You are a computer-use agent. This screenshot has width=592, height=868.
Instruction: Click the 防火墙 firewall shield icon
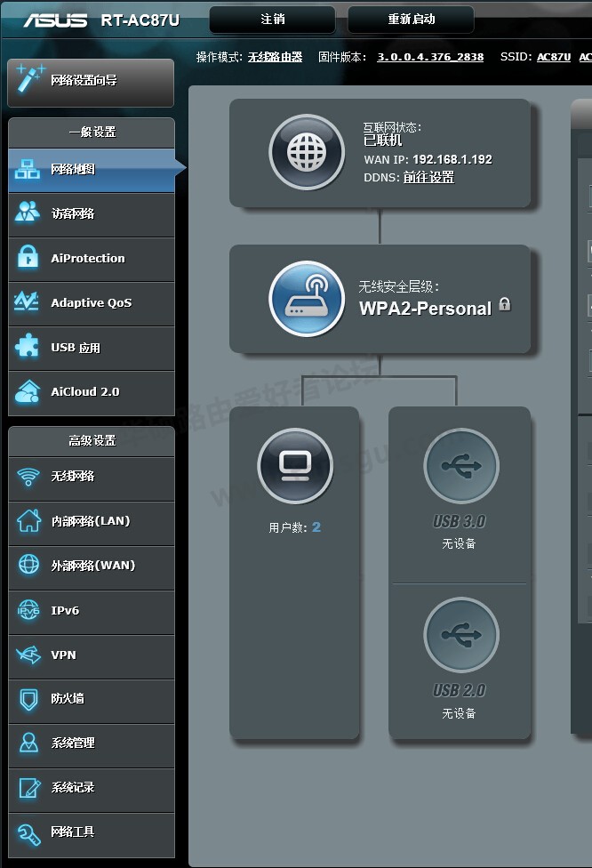28,699
